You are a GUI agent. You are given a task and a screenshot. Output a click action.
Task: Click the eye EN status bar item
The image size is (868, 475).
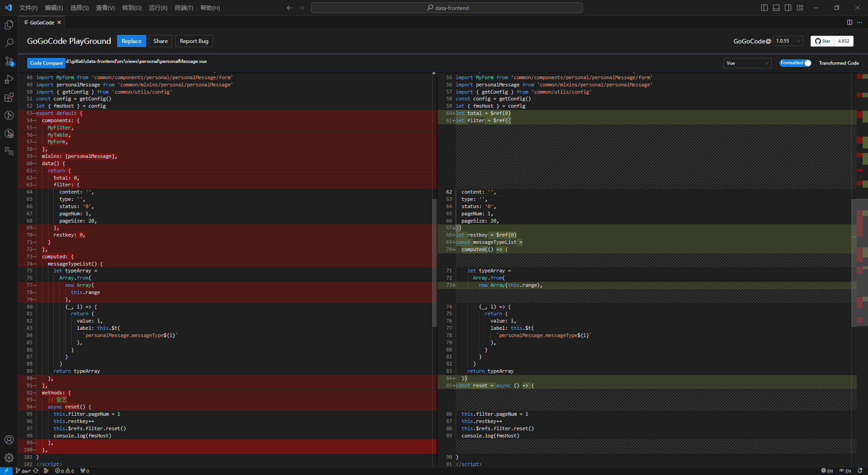pos(845,471)
